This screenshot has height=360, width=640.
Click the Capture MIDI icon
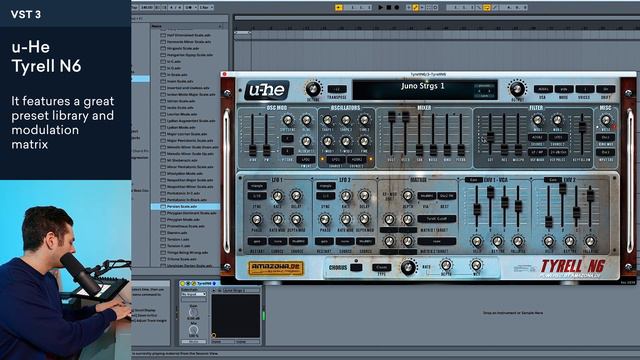point(429,7)
